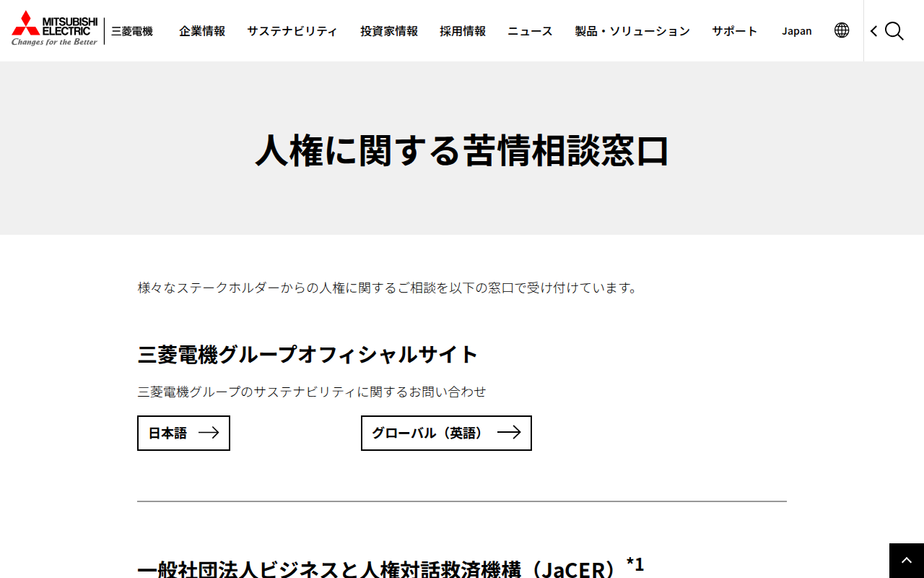
Task: Open the サステナビリティ menu
Action: [x=292, y=31]
